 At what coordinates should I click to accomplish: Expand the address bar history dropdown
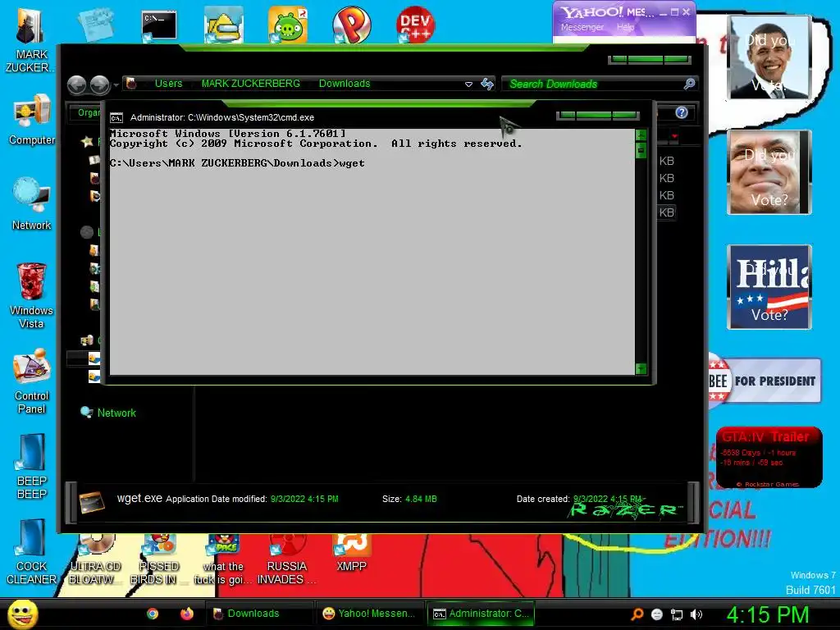tap(468, 84)
